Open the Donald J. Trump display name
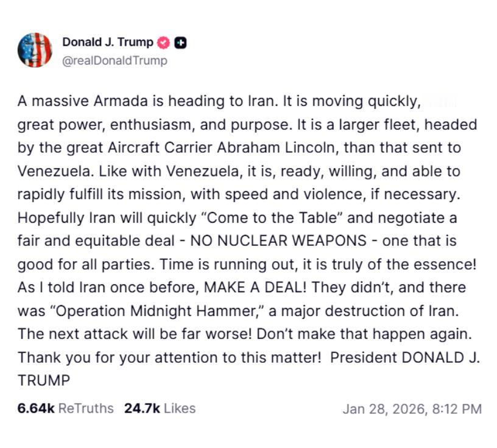This screenshot has height=448, width=497. (x=108, y=43)
